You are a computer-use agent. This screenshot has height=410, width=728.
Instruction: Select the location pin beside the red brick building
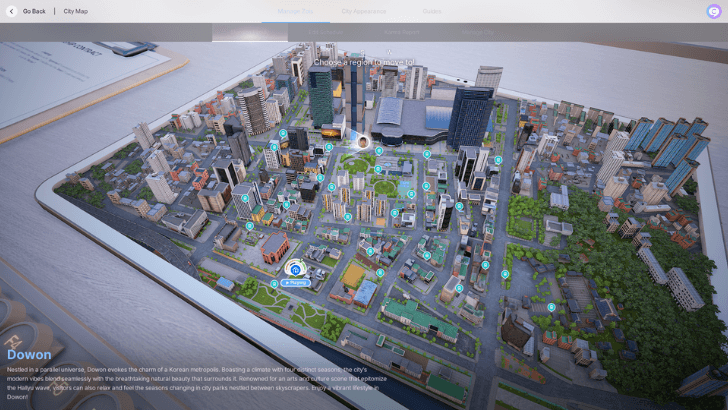click(x=250, y=227)
